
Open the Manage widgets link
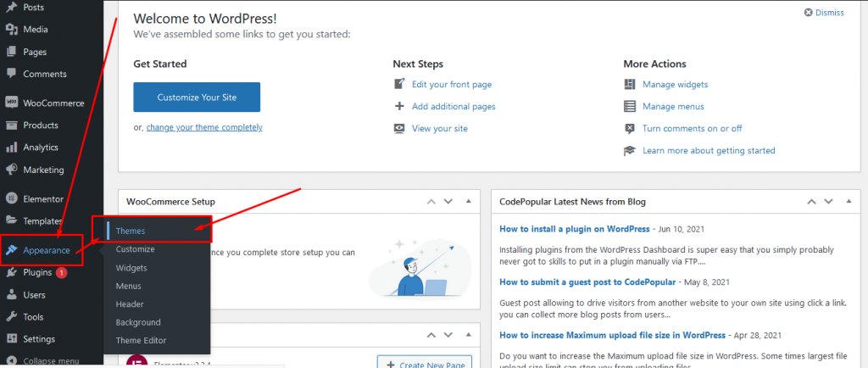tap(676, 84)
